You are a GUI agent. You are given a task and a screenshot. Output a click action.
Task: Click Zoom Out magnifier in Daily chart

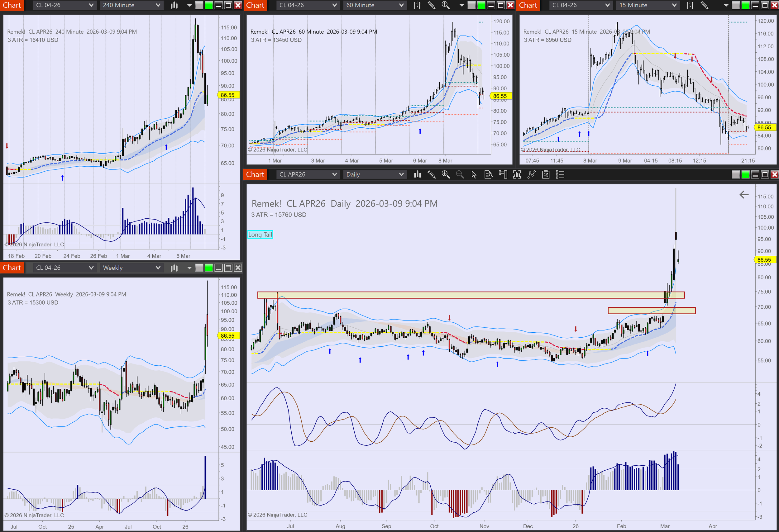460,174
